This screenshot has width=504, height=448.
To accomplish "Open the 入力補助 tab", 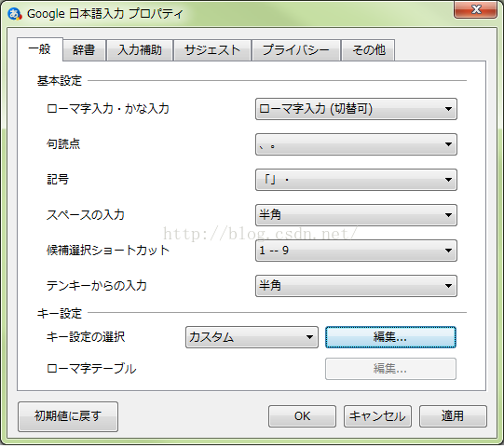I will pyautogui.click(x=140, y=50).
